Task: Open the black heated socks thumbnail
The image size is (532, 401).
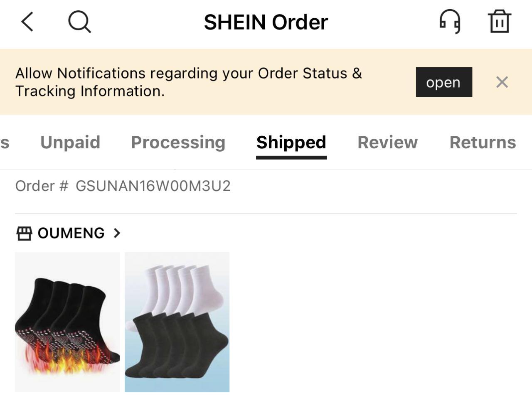Action: (67, 322)
